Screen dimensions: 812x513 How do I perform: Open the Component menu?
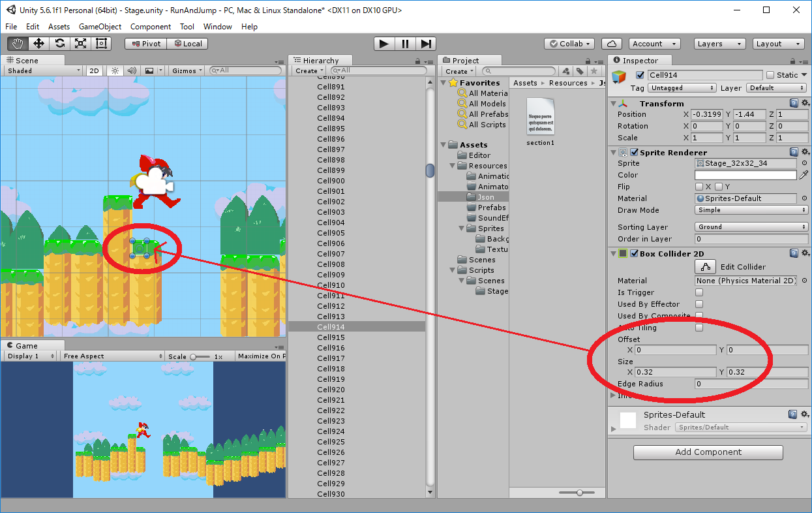151,27
